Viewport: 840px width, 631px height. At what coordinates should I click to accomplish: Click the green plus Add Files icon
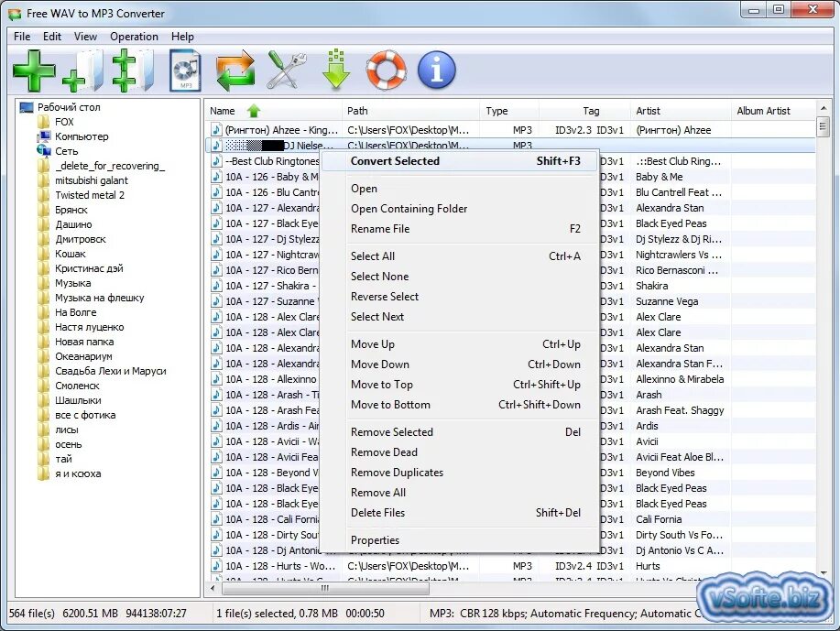[x=34, y=71]
